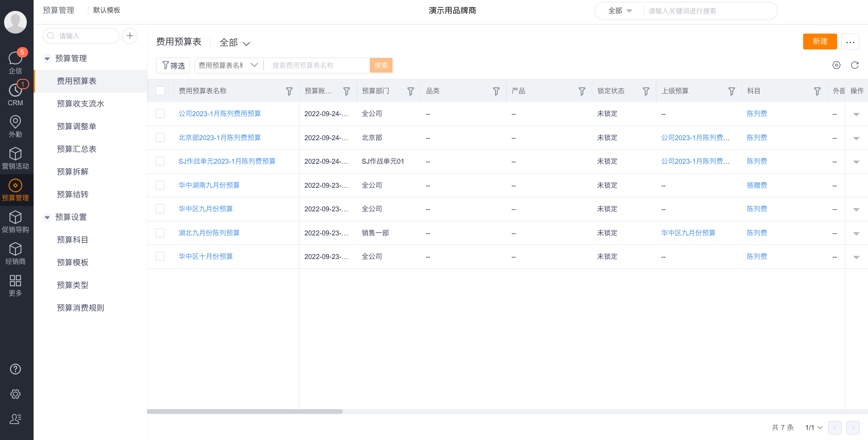Go to the next page arrow
Screen dimensions: 868x440
coord(853,427)
